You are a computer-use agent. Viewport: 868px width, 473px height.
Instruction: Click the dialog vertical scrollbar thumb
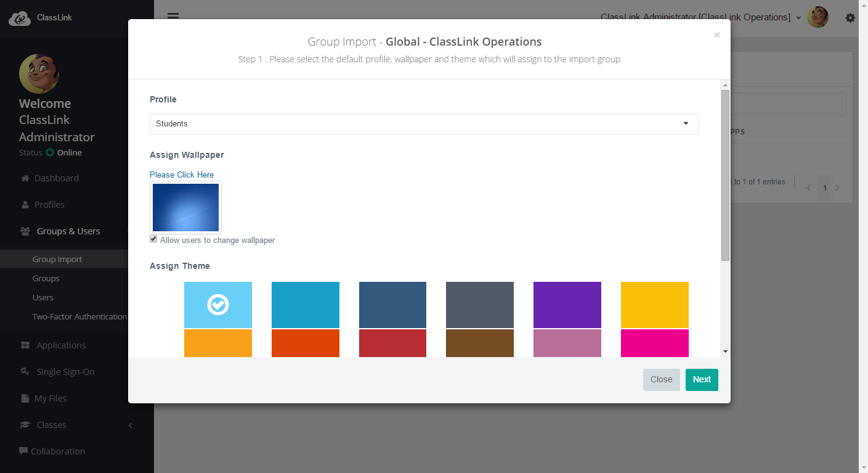(725, 175)
